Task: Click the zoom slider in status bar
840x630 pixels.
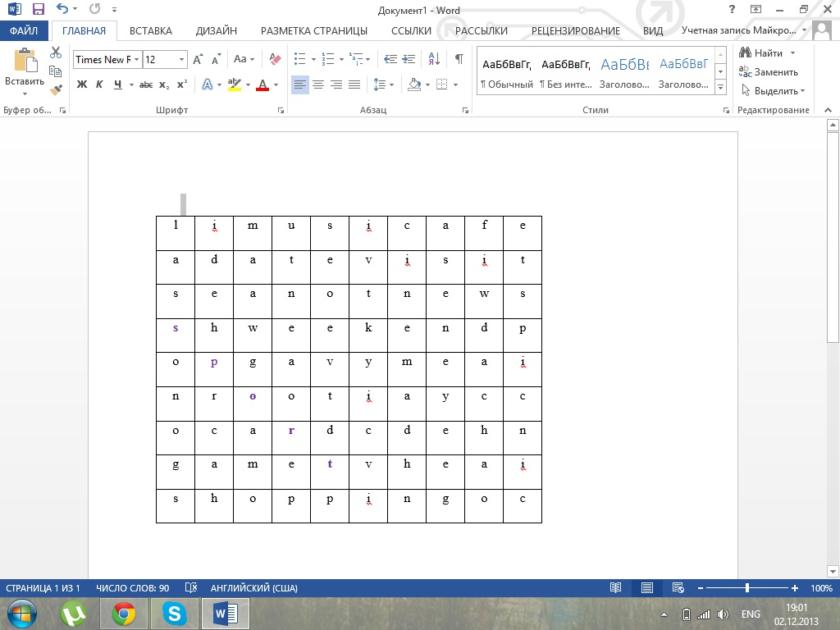Action: (746, 588)
